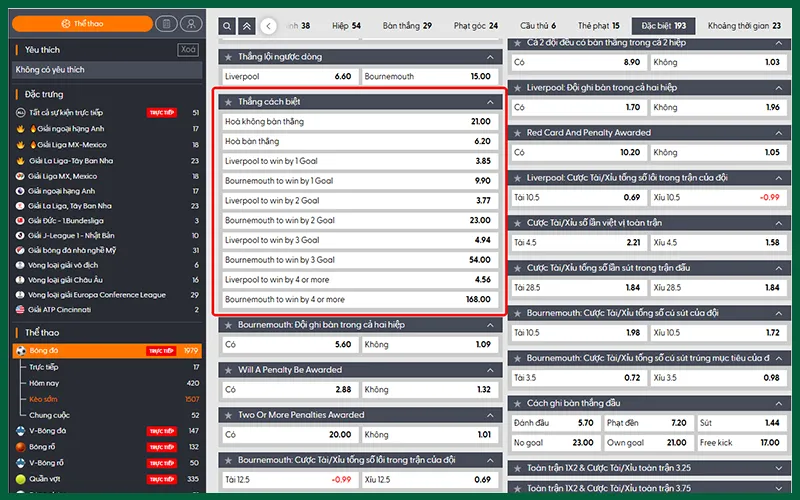Viewport: 800px width, 500px height.
Task: Collapse the Thắng lội ngược dòng market
Action: 490,57
